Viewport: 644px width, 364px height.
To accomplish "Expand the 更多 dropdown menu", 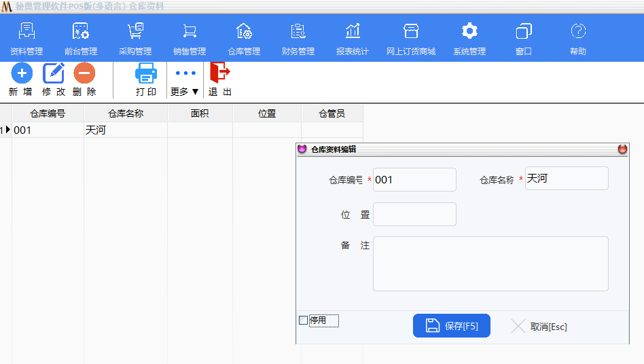I will pos(185,80).
